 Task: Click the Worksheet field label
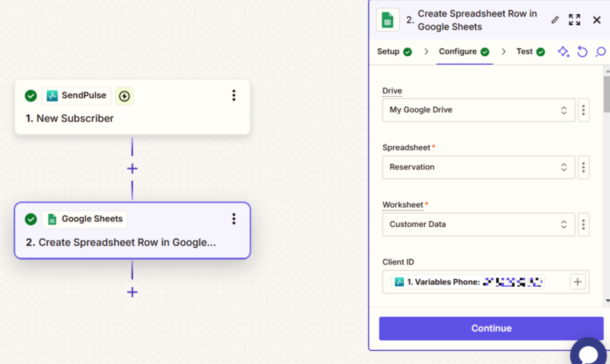pyautogui.click(x=403, y=205)
